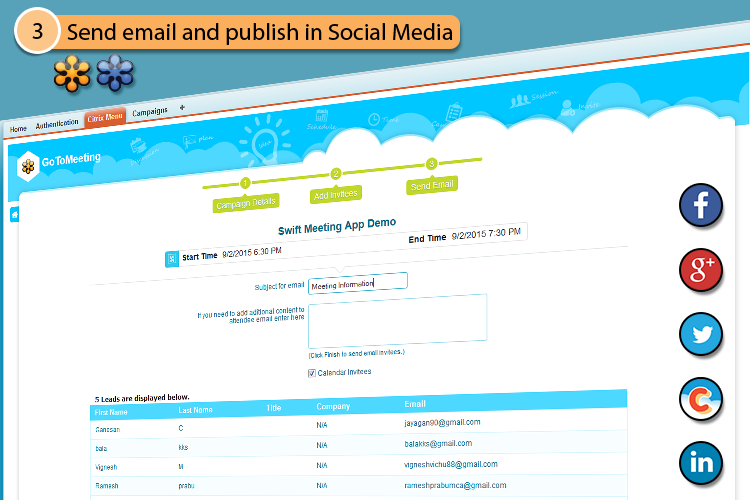Viewport: 750px width, 500px height.
Task: Click first name Vignesh in table
Action: pyautogui.click(x=106, y=467)
